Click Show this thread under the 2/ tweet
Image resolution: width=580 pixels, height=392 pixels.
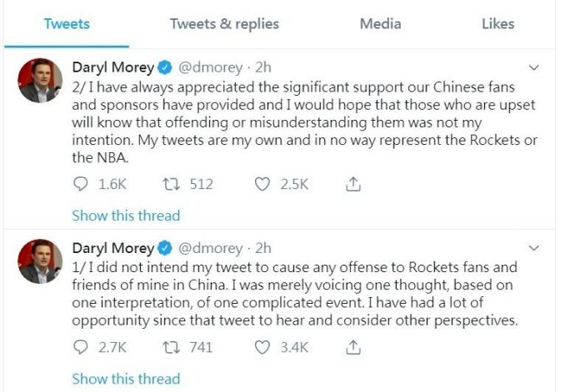click(126, 216)
